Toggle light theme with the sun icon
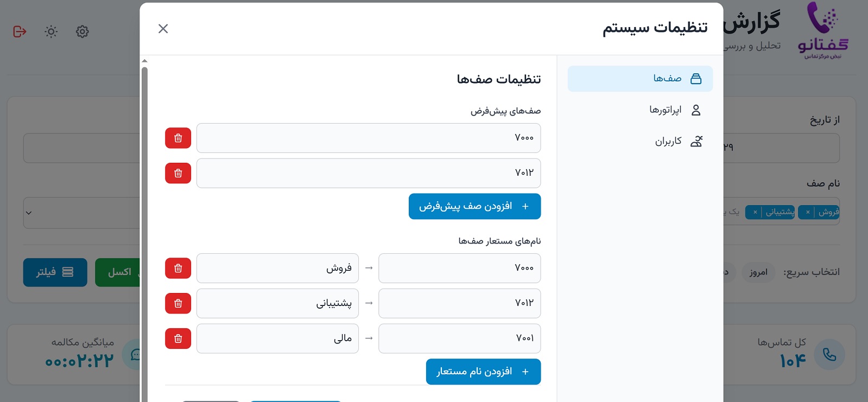868x402 pixels. click(50, 31)
